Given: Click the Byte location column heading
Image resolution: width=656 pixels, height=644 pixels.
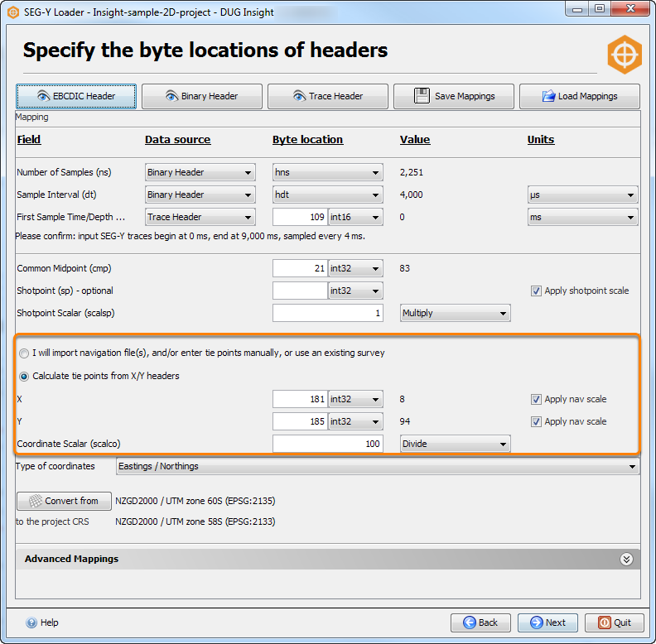Looking at the screenshot, I should click(x=308, y=140).
